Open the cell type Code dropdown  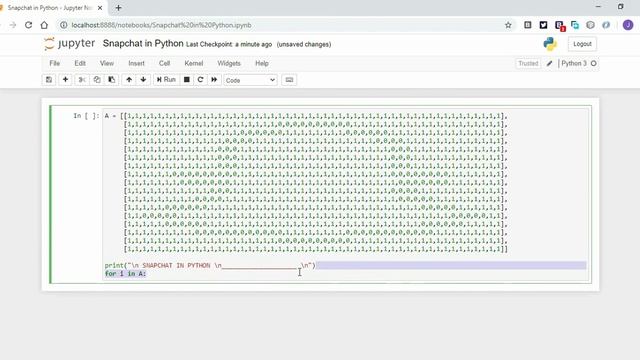[x=250, y=80]
